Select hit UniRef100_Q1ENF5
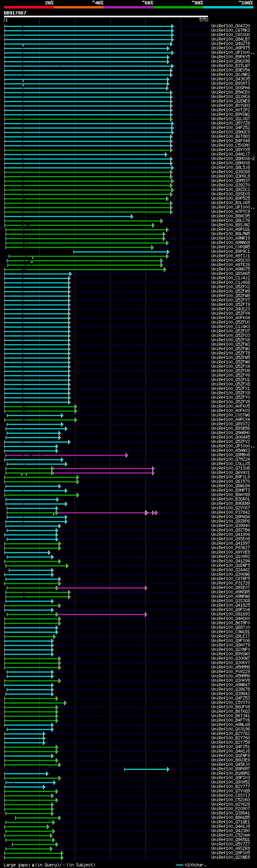The height and width of the screenshot is (868, 257). 230,565
